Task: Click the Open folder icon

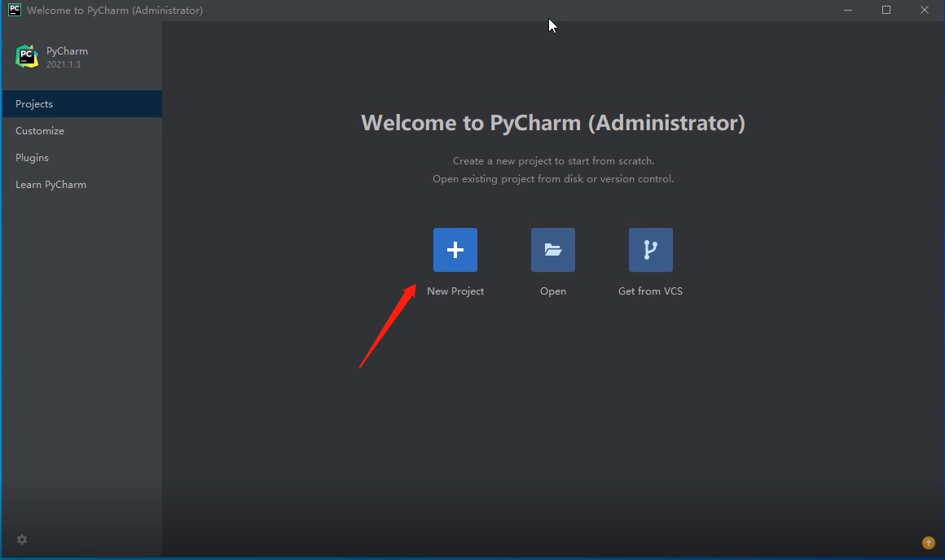Action: click(552, 250)
